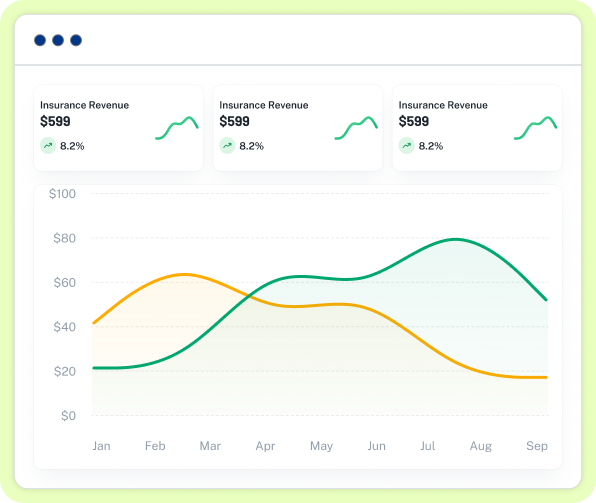Image resolution: width=596 pixels, height=503 pixels.
Task: Select the Aug month label
Action: [481, 446]
